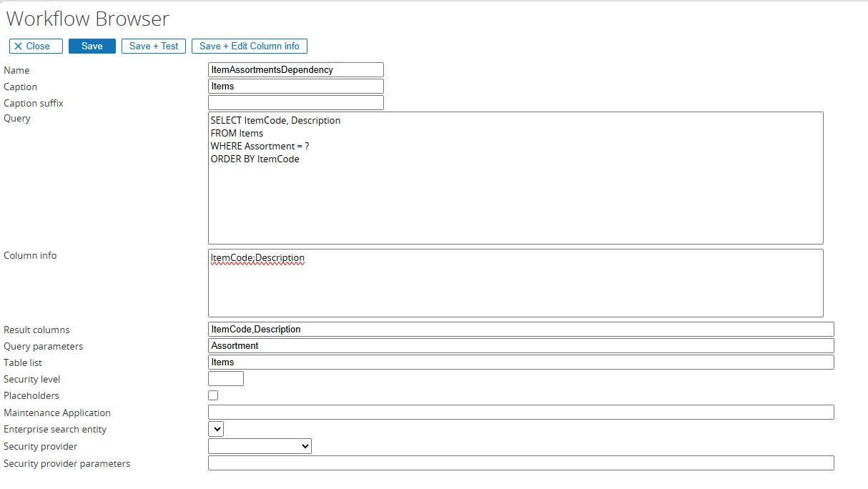Image resolution: width=868 pixels, height=489 pixels.
Task: Click the Security level label
Action: [32, 379]
